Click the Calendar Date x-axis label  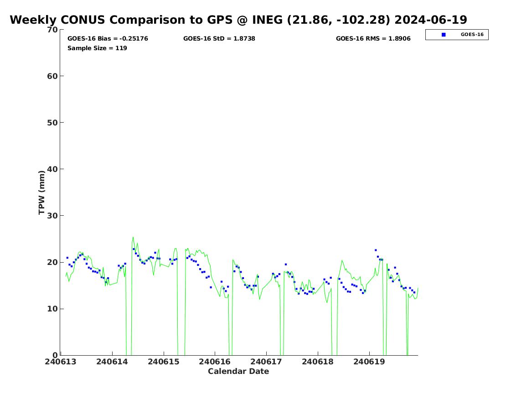238,371
